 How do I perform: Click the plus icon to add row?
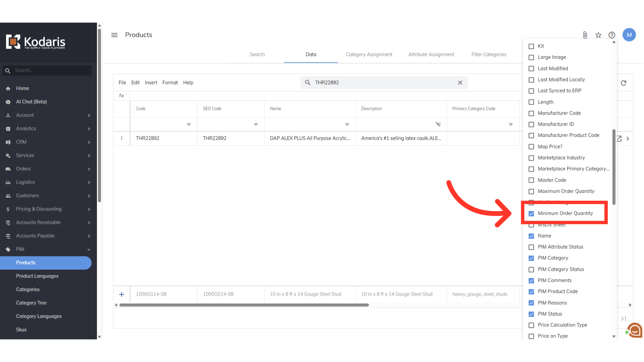(x=122, y=294)
